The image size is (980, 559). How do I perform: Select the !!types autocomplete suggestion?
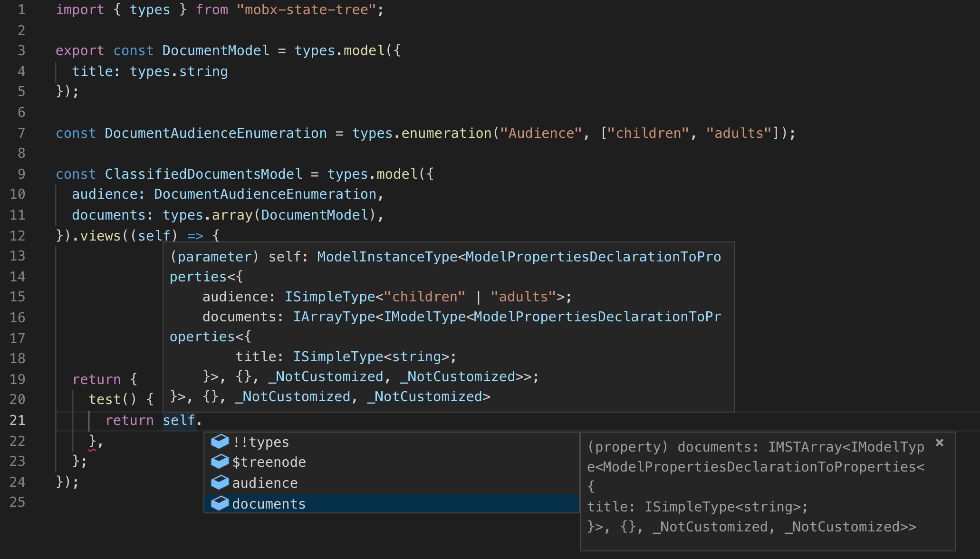coord(392,442)
